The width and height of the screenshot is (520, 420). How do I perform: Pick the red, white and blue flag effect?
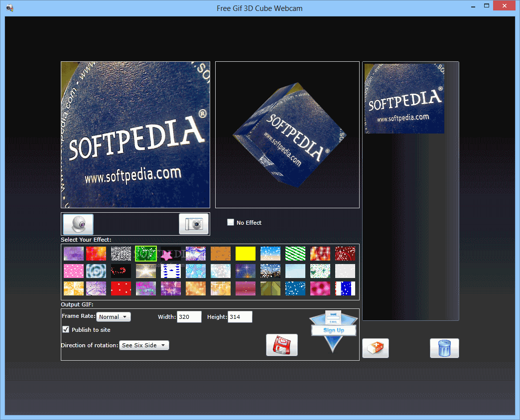[345, 288]
